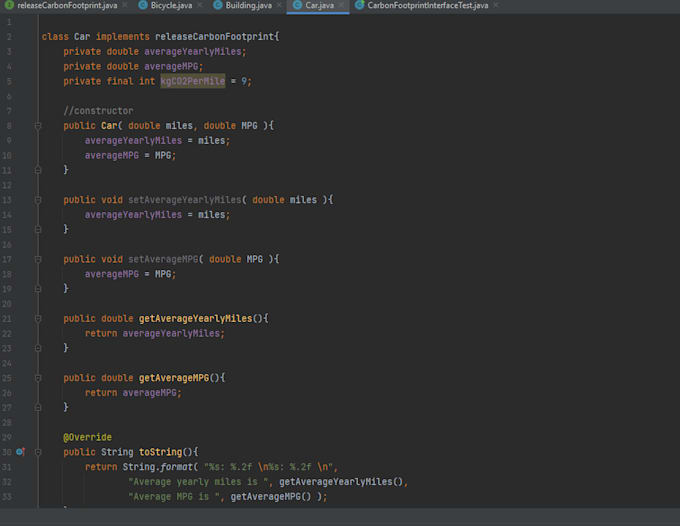Collapse the setAverageYearlyMiles method
680x526 pixels.
pyautogui.click(x=38, y=200)
